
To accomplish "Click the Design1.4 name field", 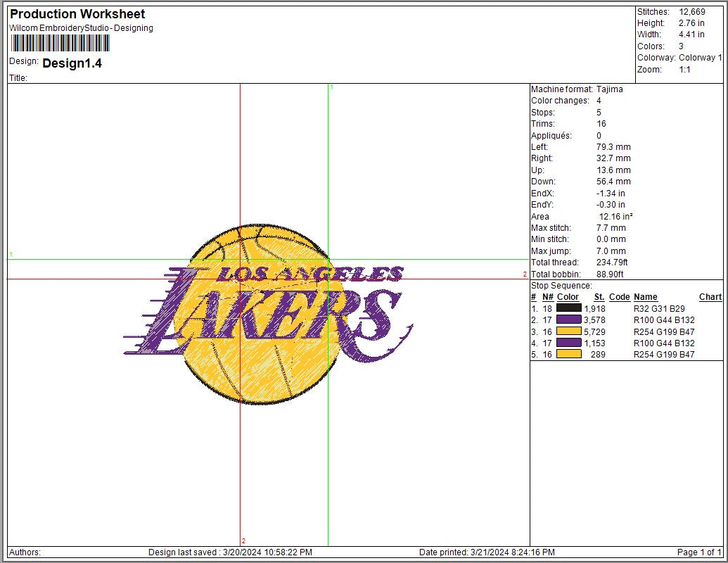I will (x=72, y=63).
